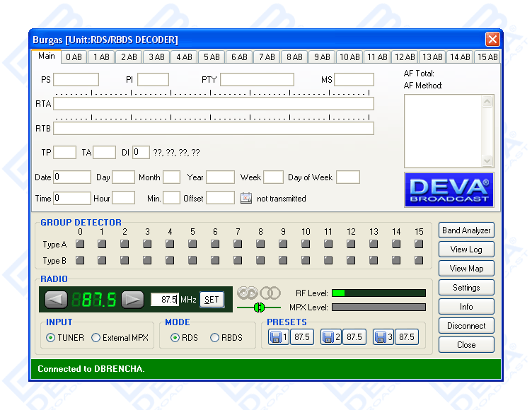
Task: Save frequency to preset 2 disk icon
Action: pyautogui.click(x=328, y=337)
